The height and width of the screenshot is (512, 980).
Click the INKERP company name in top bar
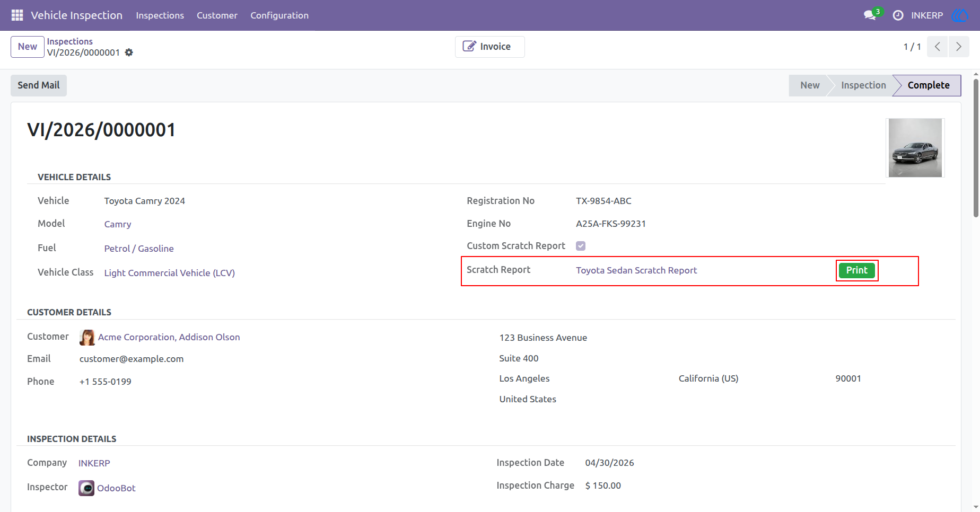click(x=927, y=15)
